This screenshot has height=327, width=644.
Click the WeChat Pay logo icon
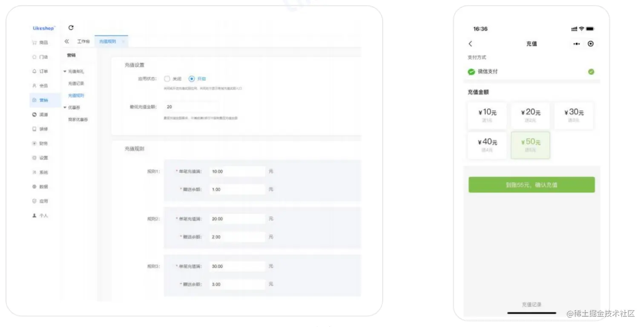tap(471, 72)
